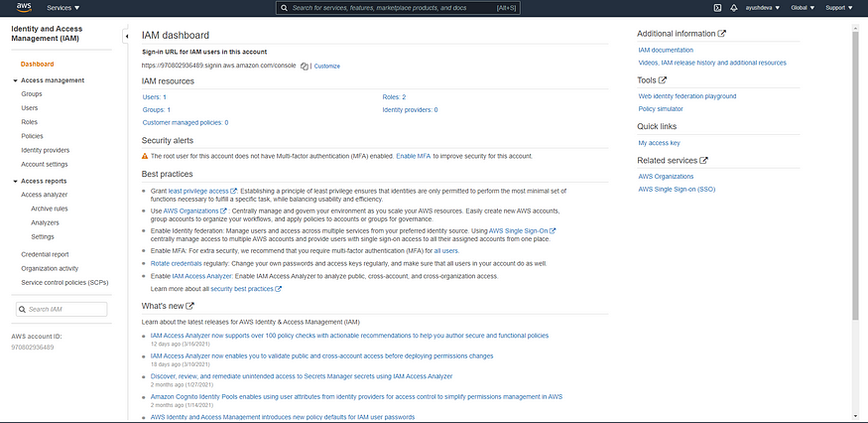
Task: Collapse the Access reports section
Action: [x=15, y=182]
